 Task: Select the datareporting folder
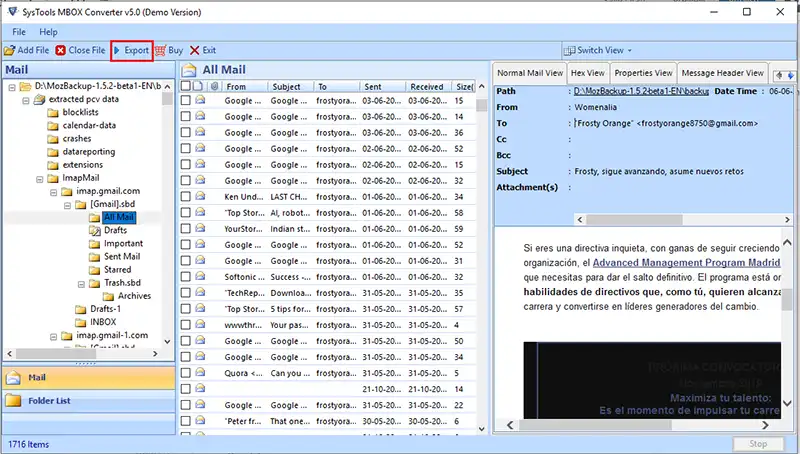(89, 152)
